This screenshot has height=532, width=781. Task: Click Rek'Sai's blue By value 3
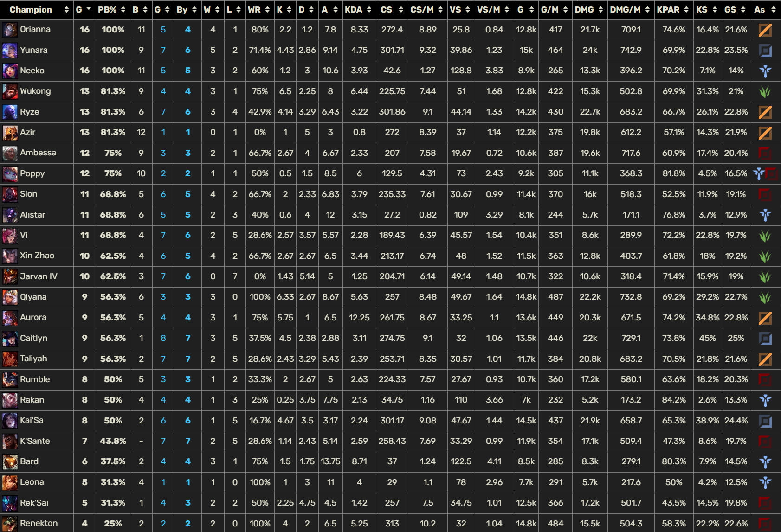pos(187,503)
